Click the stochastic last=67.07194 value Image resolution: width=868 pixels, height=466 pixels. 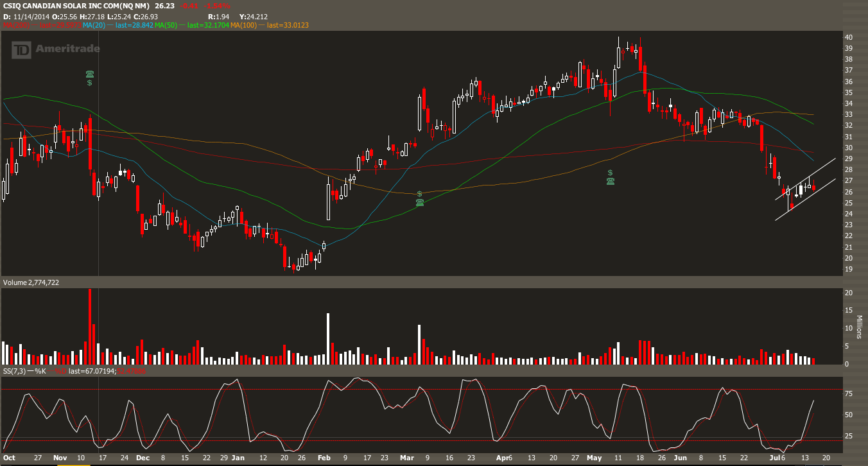92,371
